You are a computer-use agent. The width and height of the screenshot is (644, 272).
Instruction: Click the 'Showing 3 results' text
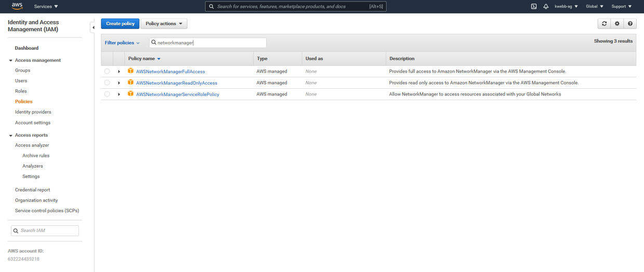pyautogui.click(x=613, y=41)
